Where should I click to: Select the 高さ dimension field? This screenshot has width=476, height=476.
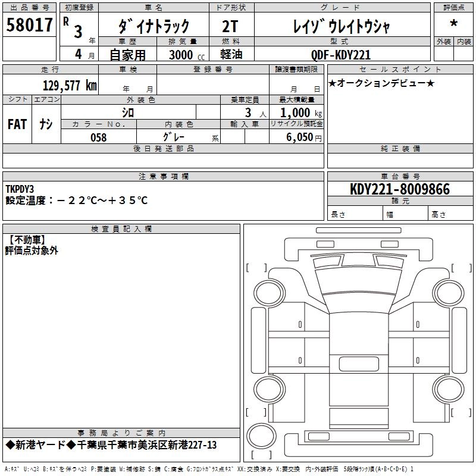(x=450, y=214)
